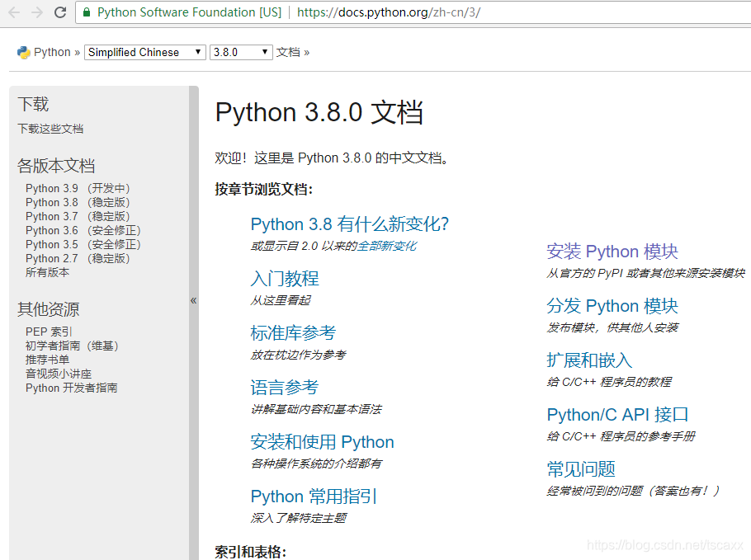Open 初学者指南（维基）link
The width and height of the screenshot is (751, 560).
[72, 346]
